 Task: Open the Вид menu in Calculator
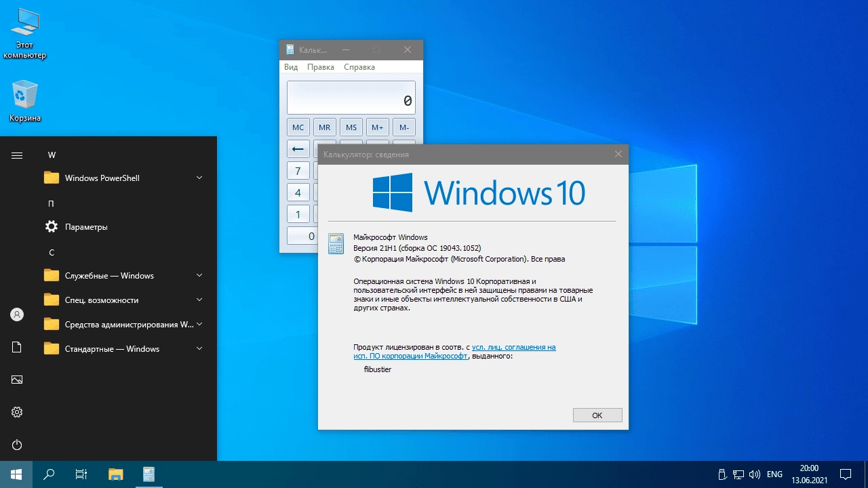pos(291,67)
